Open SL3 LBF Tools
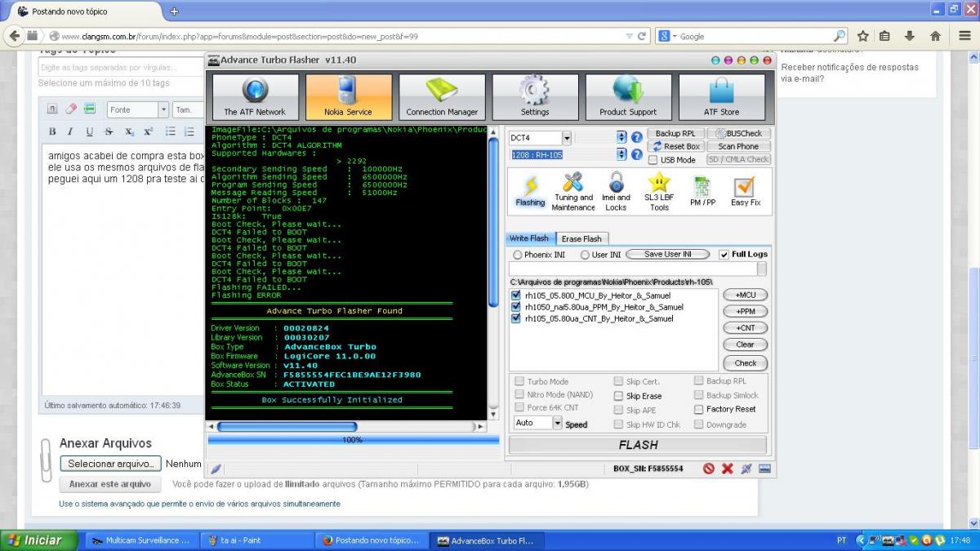This screenshot has height=551, width=980. 658,191
